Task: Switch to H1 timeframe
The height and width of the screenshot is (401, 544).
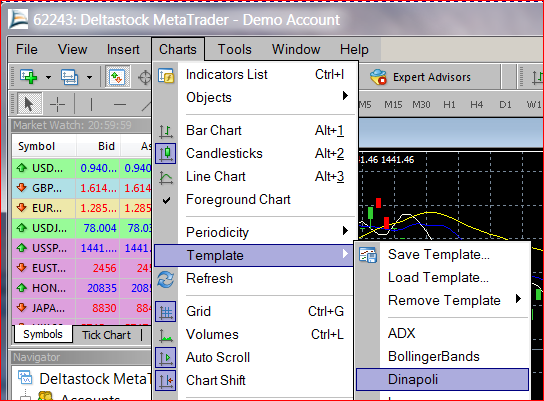Action: tap(449, 104)
